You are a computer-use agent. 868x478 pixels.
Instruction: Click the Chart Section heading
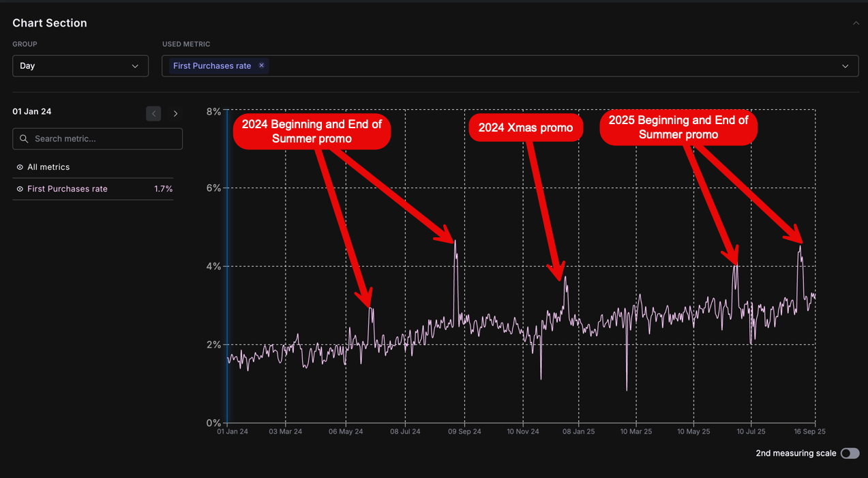[50, 23]
